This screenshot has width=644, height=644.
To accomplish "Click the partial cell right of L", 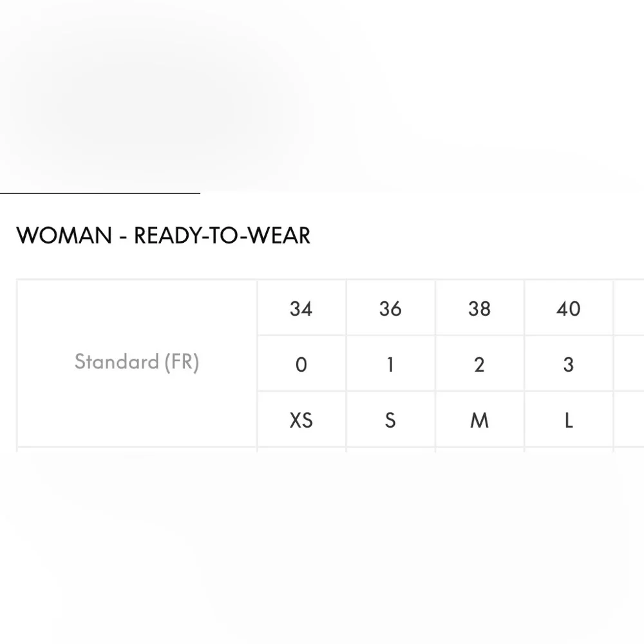I will [630, 421].
